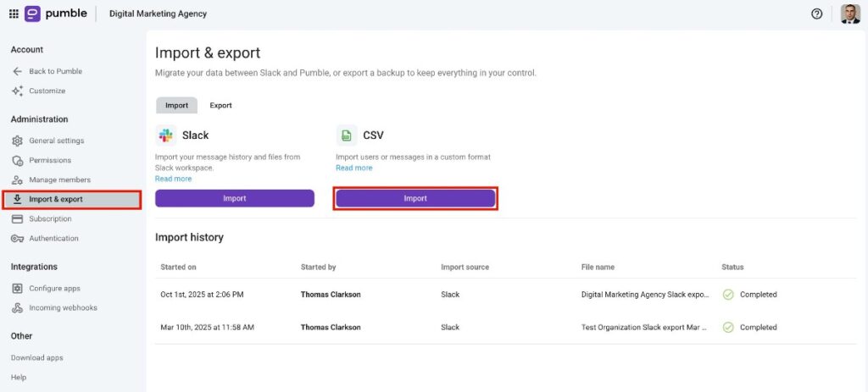The height and width of the screenshot is (392, 868).
Task: Click Download apps link
Action: click(37, 358)
